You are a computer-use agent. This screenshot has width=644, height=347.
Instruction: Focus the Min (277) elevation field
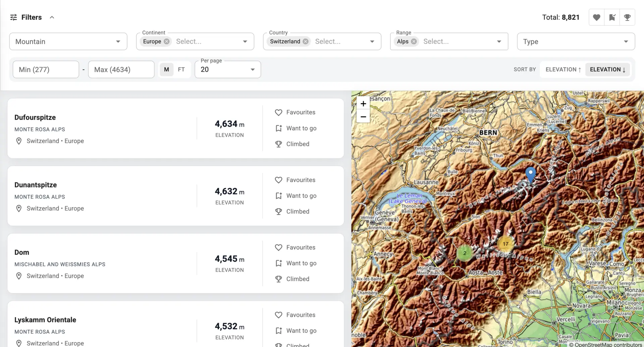click(46, 69)
